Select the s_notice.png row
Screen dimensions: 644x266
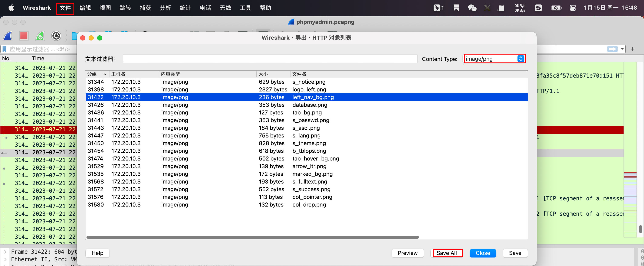tap(306, 82)
